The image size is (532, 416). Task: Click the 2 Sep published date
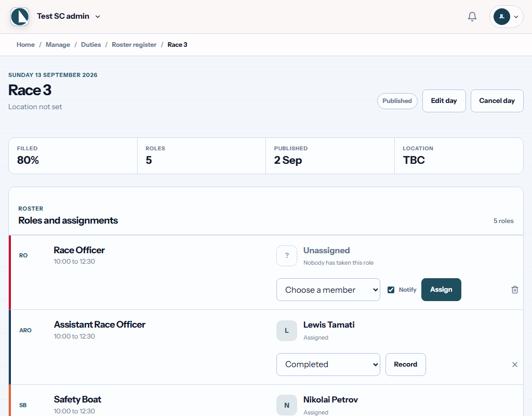pyautogui.click(x=288, y=160)
